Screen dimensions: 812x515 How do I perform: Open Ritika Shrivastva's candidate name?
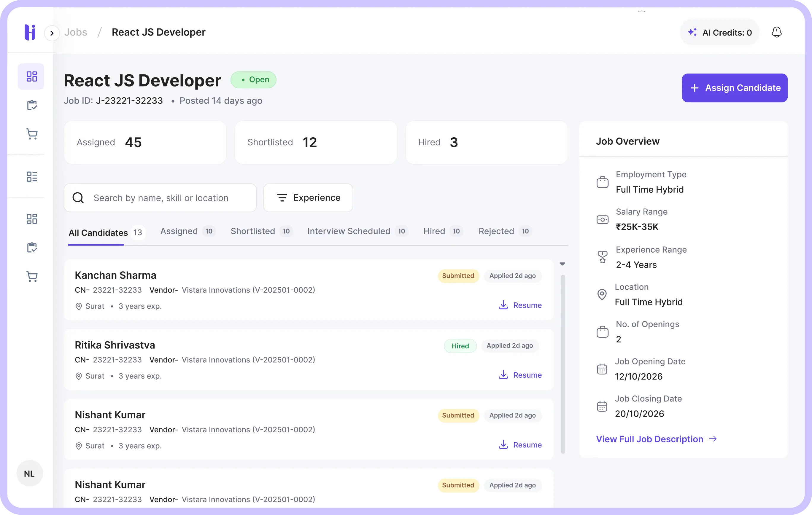115,345
